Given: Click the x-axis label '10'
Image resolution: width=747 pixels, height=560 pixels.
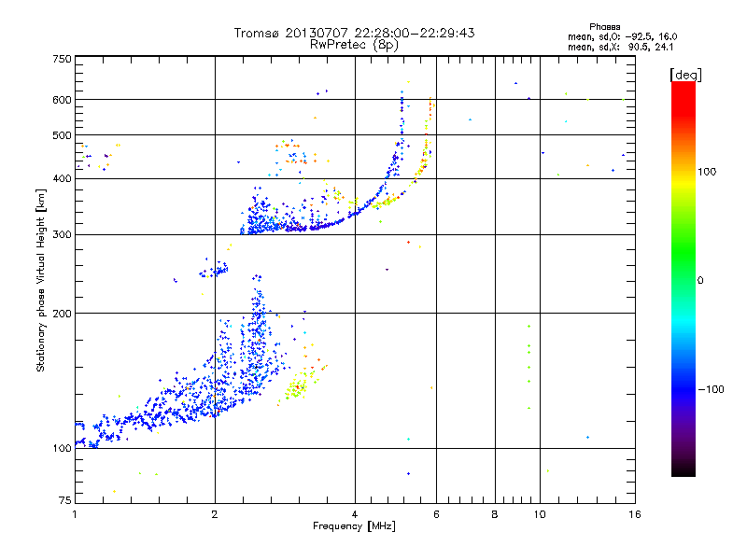Looking at the screenshot, I should click(x=540, y=514).
